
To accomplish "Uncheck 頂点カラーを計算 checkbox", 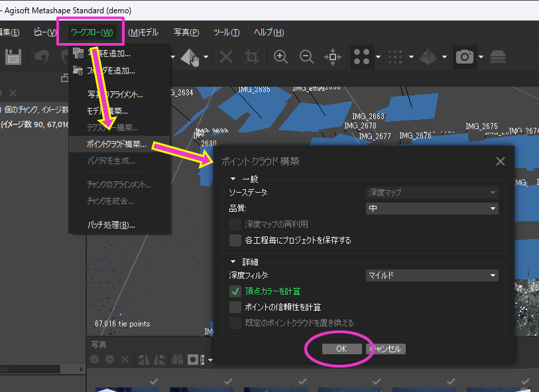I will click(x=235, y=291).
